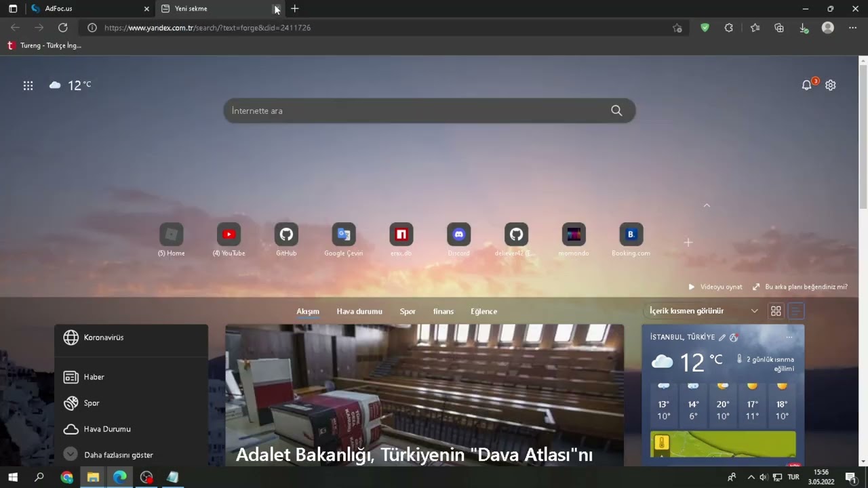
Task: Open the Favorites list icon
Action: pyautogui.click(x=755, y=28)
